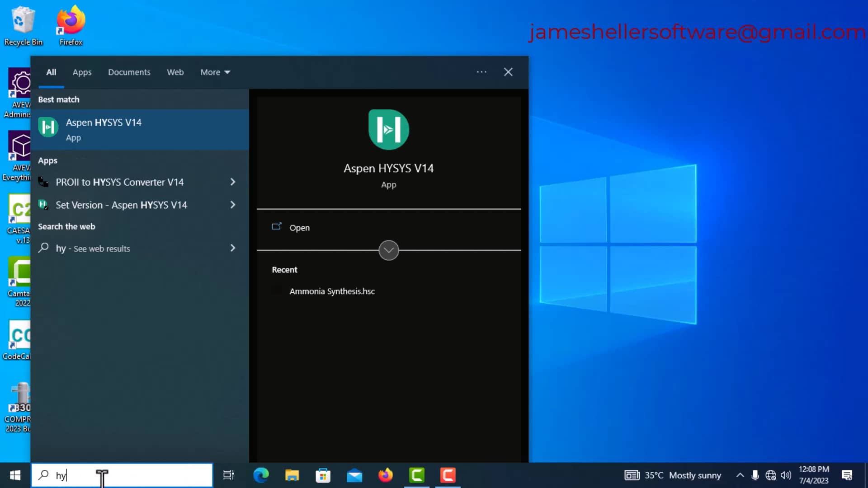Click the large Aspen HYSYS logo in preview
This screenshot has height=488, width=868.
click(388, 130)
